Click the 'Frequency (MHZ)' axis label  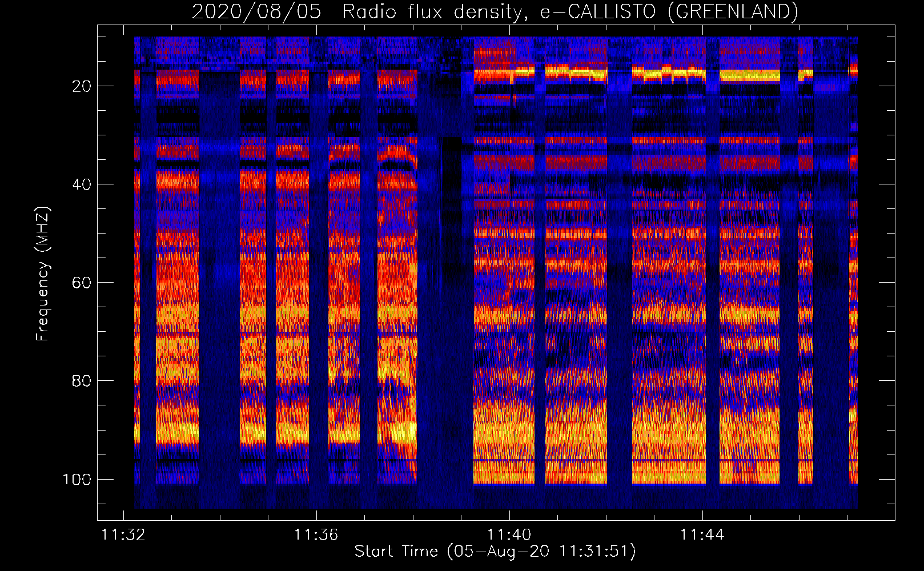pos(43,274)
